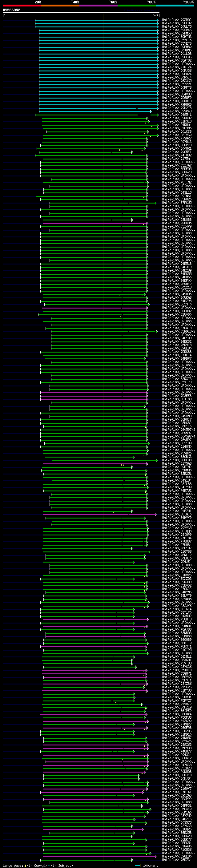Select the UniRef100_B9SR43 label
The image size is (197, 868).
[177, 111]
